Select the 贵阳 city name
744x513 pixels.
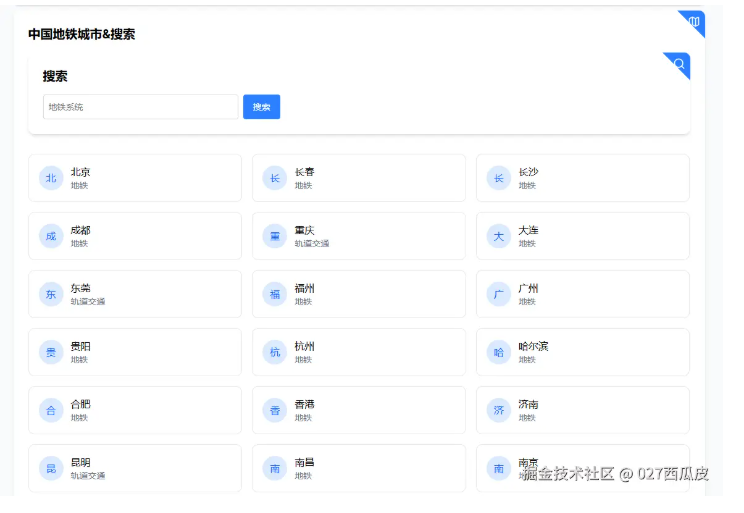tap(80, 346)
